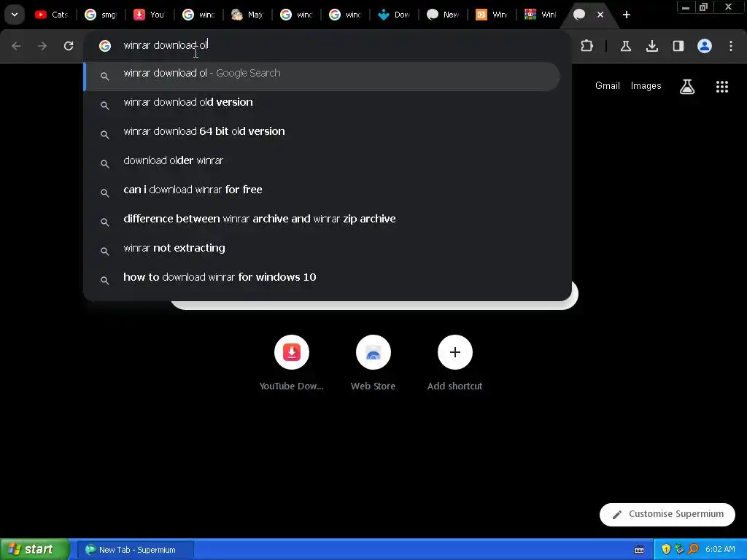Close the current new tab
The height and width of the screenshot is (560, 747).
(600, 15)
